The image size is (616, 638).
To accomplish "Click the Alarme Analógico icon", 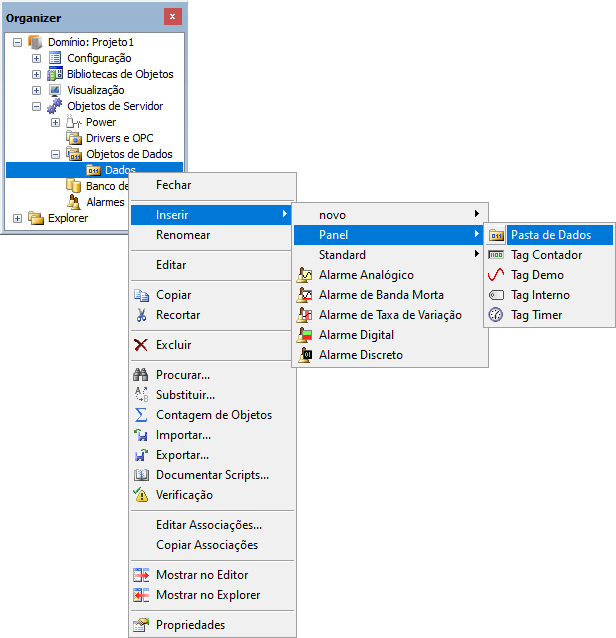I will tap(304, 275).
